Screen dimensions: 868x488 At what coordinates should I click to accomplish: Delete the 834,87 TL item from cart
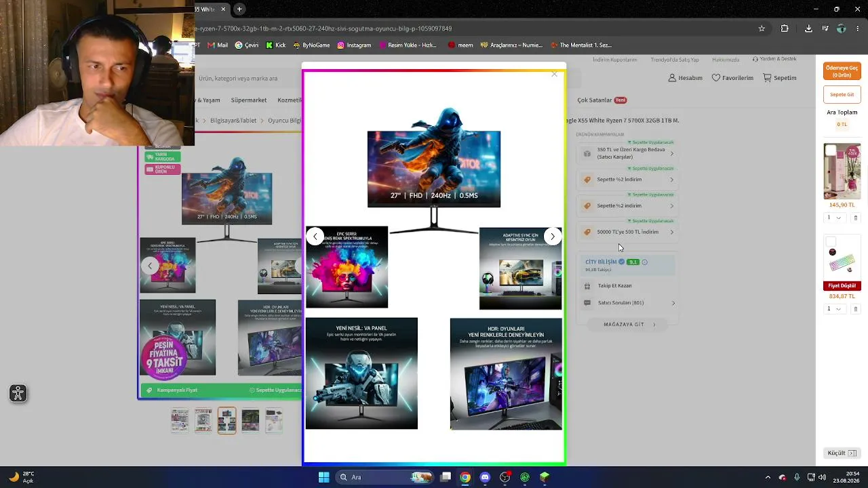tap(856, 309)
